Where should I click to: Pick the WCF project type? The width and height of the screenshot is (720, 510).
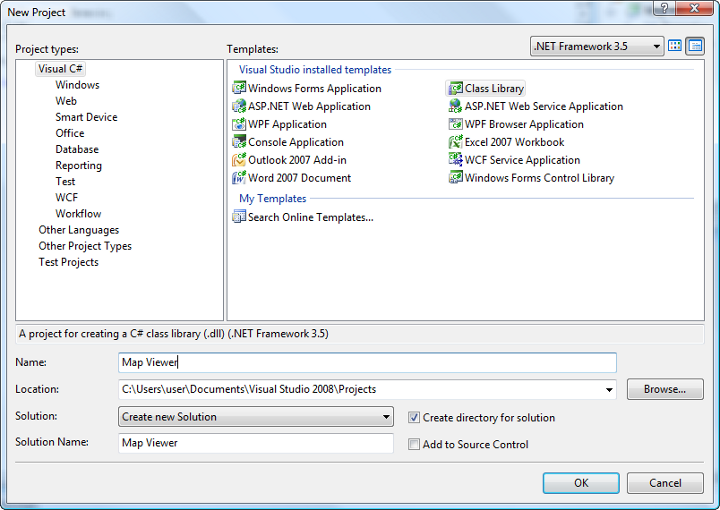[67, 197]
